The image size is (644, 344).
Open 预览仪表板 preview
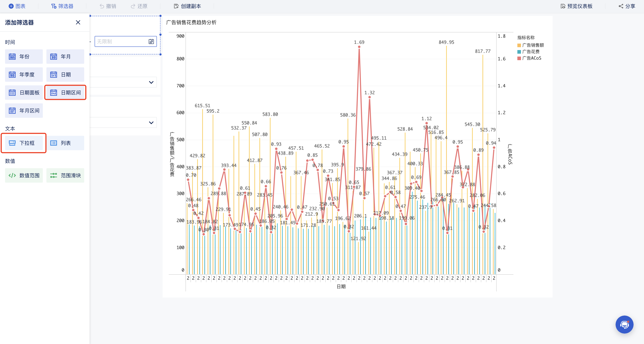(577, 6)
